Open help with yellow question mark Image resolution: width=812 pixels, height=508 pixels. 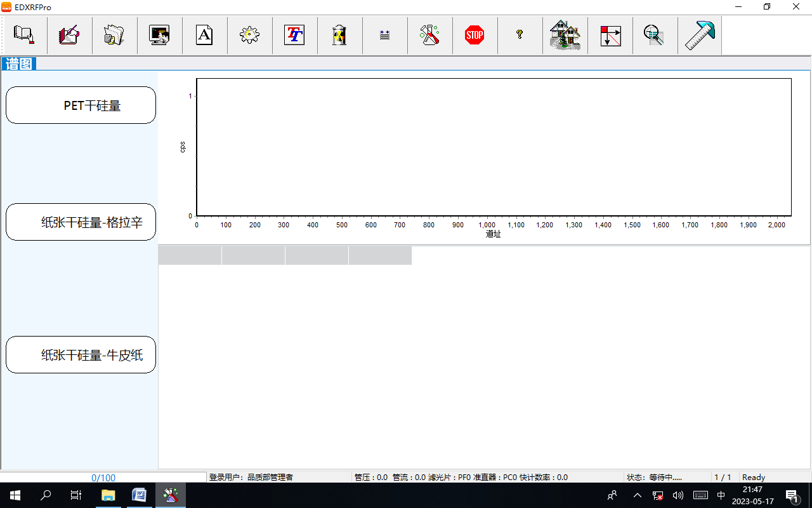[520, 35]
